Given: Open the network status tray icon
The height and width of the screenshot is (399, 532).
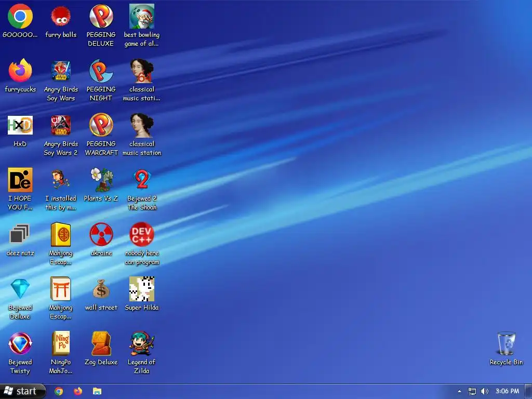Looking at the screenshot, I should pyautogui.click(x=472, y=391).
